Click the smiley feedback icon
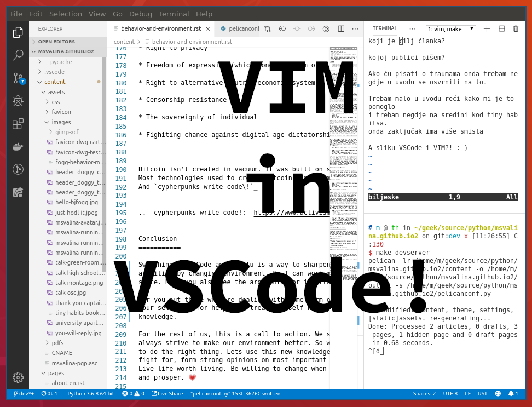Screen dimensions: 532x407 pos(498,394)
